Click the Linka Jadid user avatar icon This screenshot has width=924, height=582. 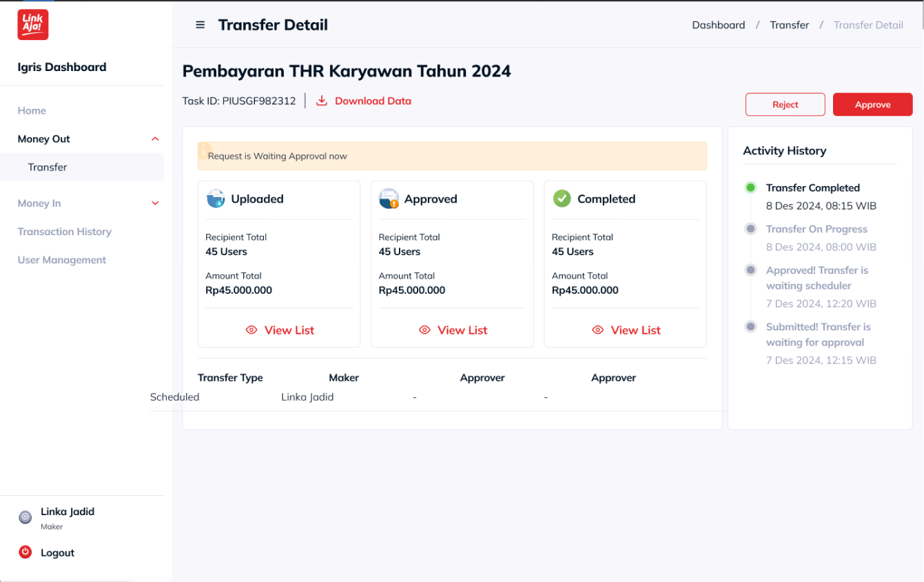pyautogui.click(x=25, y=517)
